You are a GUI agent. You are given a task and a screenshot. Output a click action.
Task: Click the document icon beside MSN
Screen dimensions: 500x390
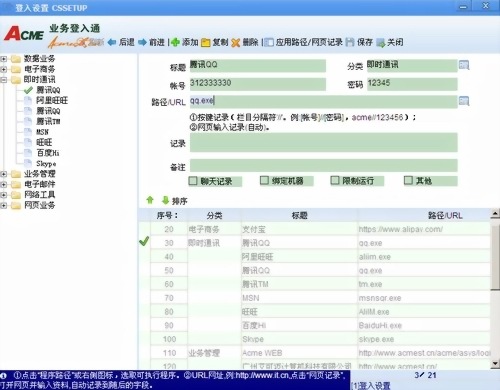pos(29,132)
